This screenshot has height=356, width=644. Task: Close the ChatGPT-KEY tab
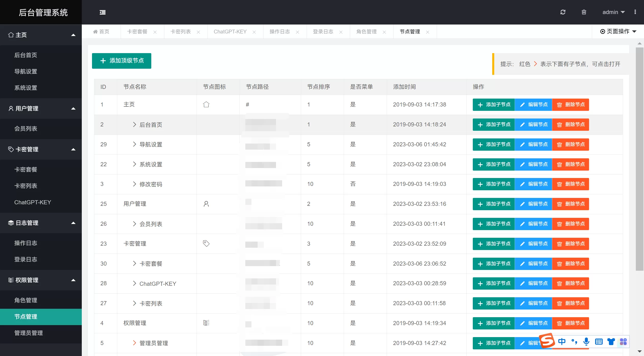point(254,32)
